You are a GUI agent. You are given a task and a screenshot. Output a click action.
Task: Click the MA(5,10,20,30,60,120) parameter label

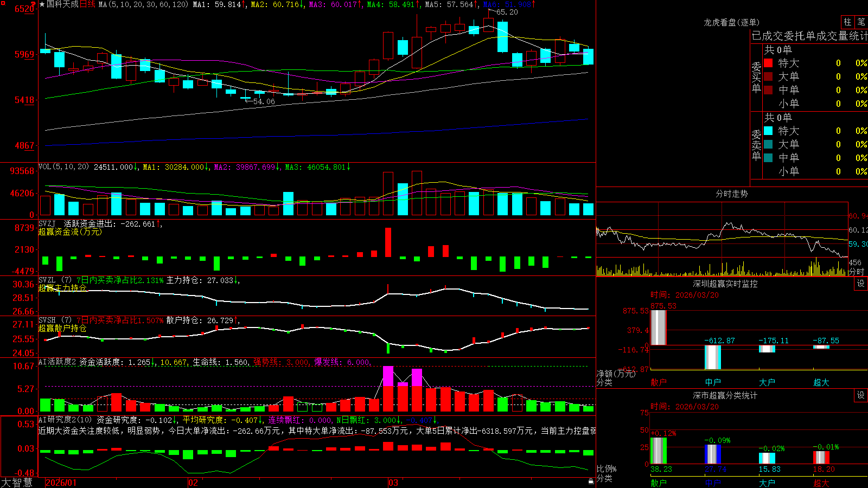tap(143, 4)
